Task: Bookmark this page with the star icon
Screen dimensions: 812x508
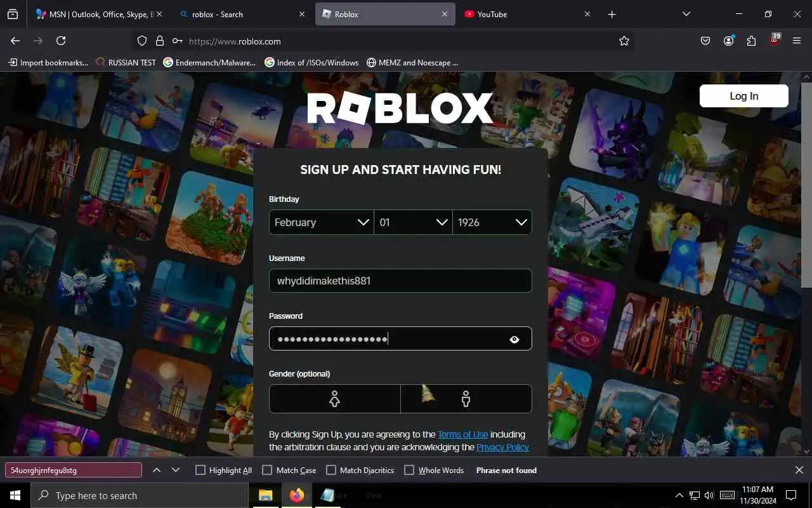Action: pos(624,41)
